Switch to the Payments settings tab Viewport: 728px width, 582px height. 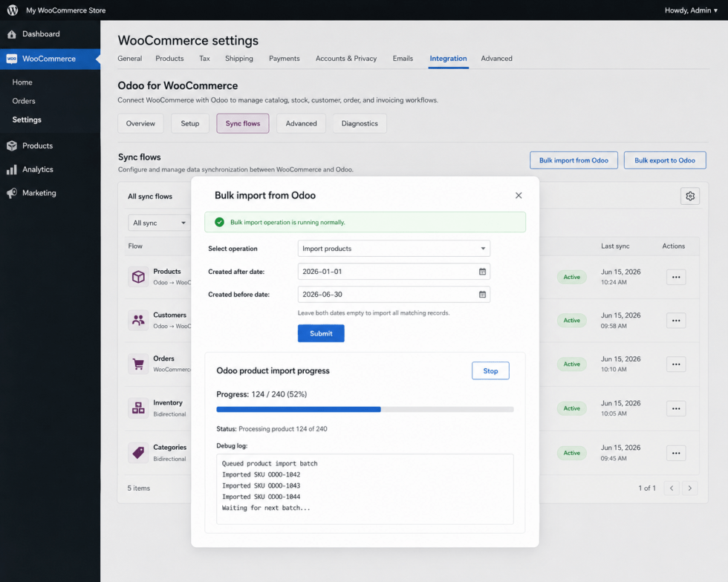click(x=284, y=59)
